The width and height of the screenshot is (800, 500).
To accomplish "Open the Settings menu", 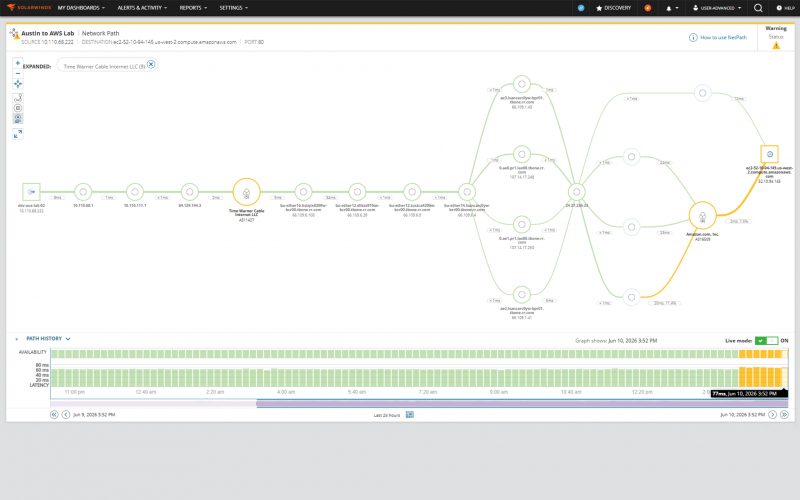I will point(234,8).
